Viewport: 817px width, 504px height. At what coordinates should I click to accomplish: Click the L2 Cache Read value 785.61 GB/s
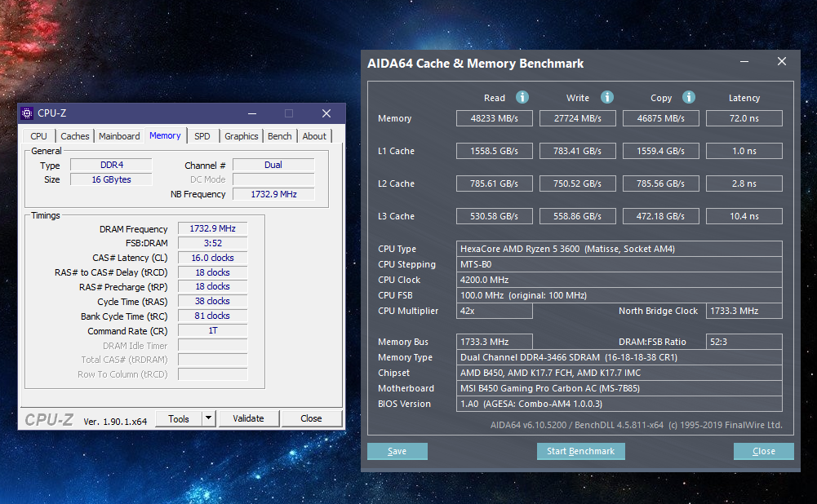pyautogui.click(x=495, y=183)
